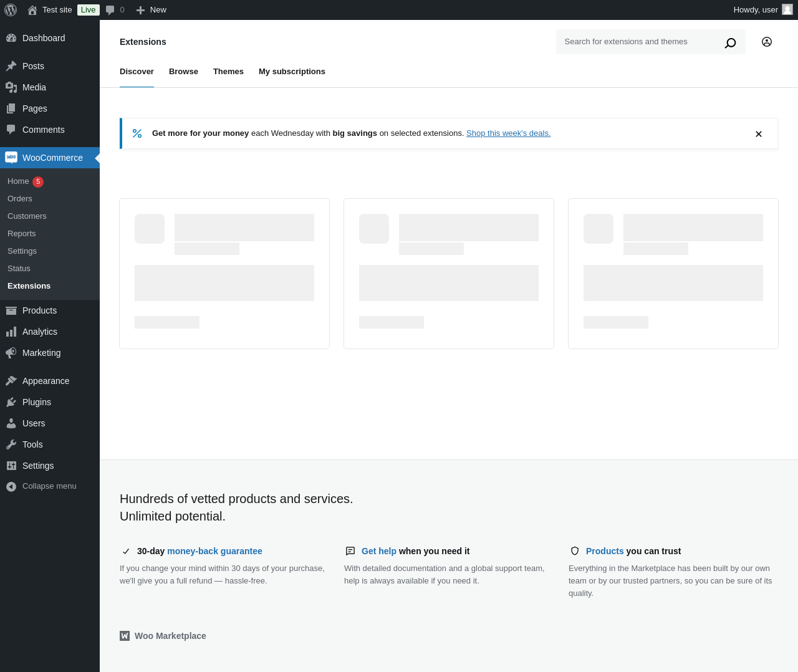Screen dimensions: 798x672
Task: Open the money-back guarantee link
Action: coord(214,551)
